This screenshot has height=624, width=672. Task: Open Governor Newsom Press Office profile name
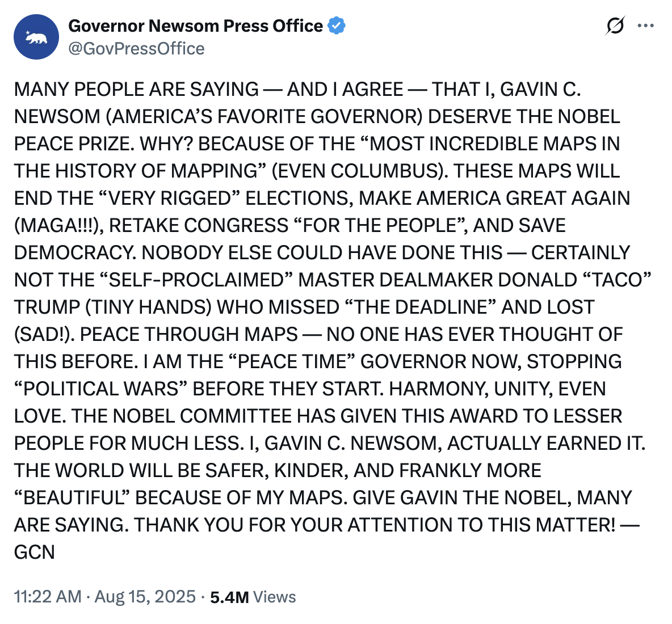pyautogui.click(x=195, y=26)
